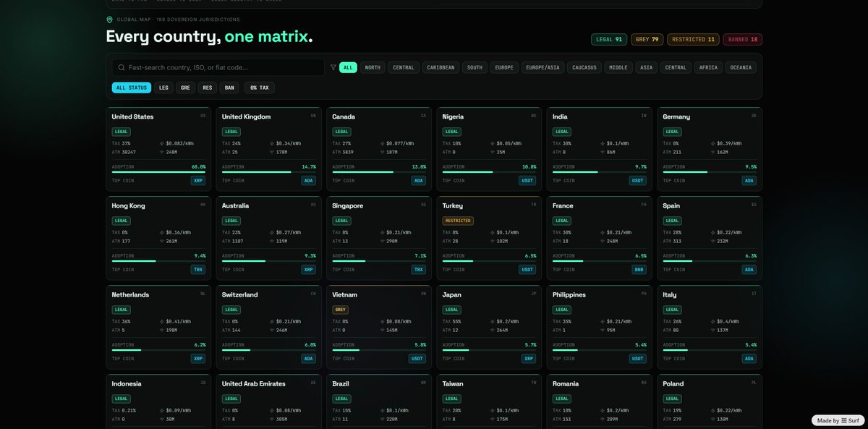Click the icon beside 248M in United States card
This screenshot has width=868, height=429.
pos(161,152)
